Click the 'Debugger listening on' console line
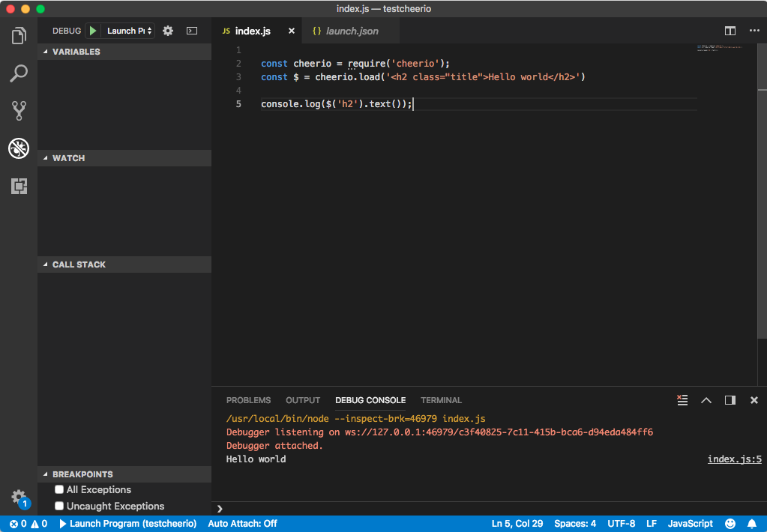Viewport: 767px width, 532px height. (x=439, y=432)
